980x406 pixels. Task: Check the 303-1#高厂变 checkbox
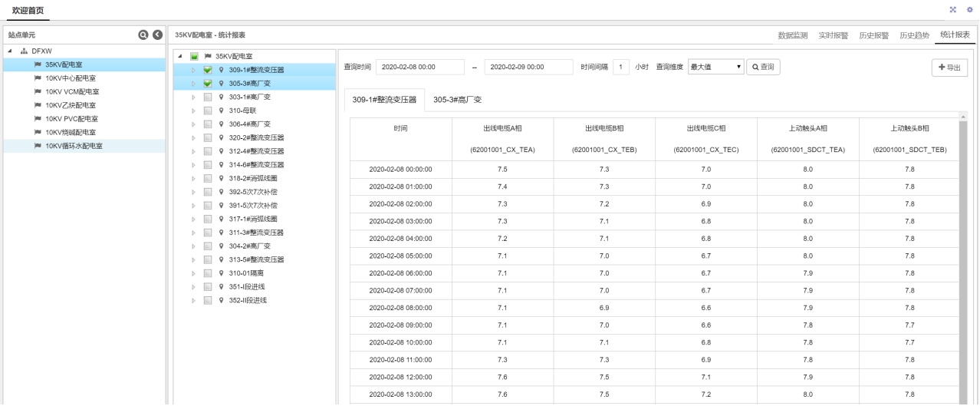click(x=208, y=97)
